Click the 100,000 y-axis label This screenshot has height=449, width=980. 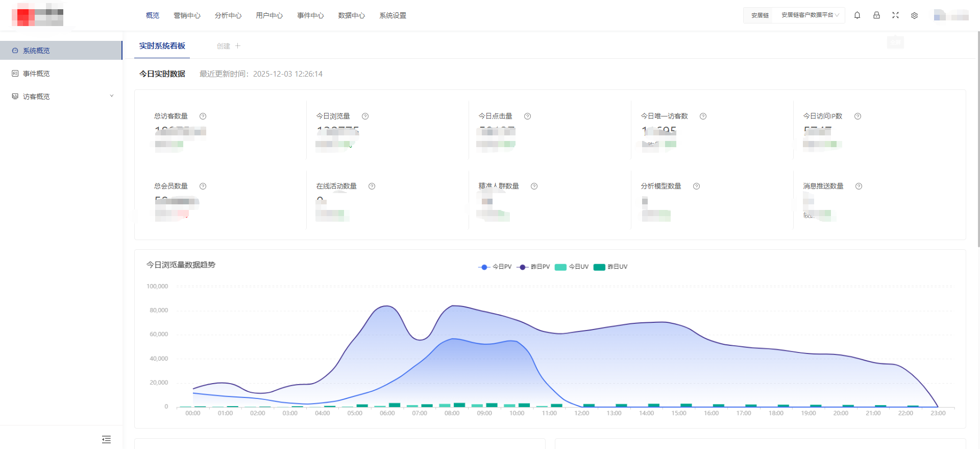click(157, 287)
